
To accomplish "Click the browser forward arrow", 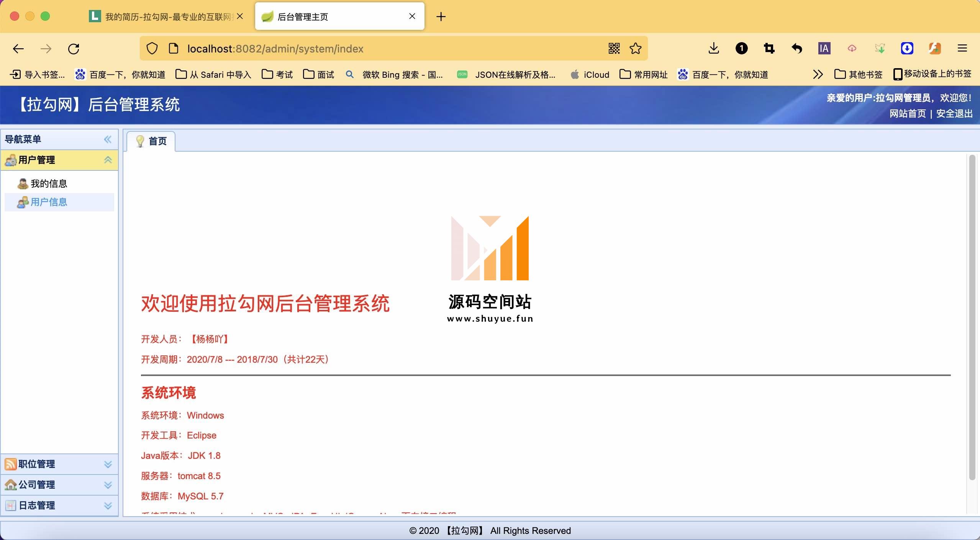I will (46, 49).
